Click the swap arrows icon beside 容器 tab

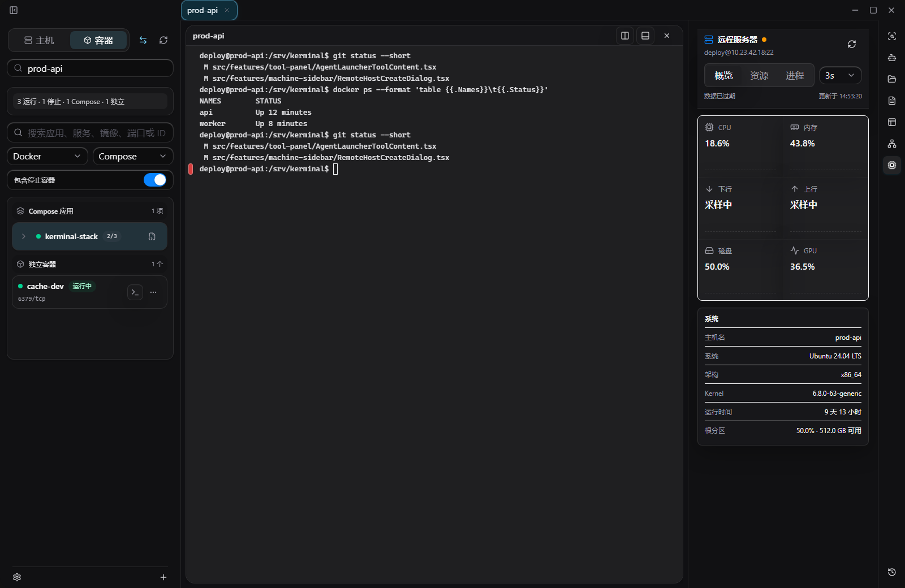point(143,40)
